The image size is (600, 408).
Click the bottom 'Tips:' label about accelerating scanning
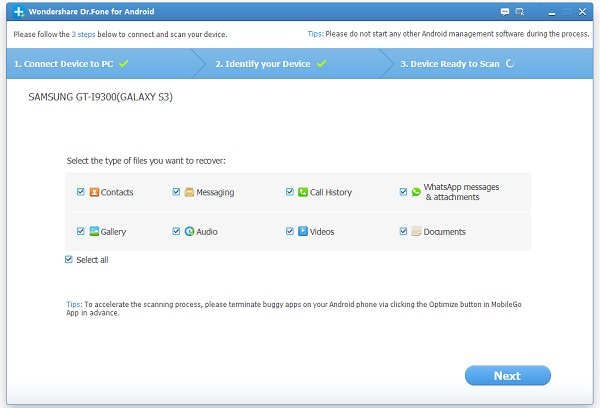tap(74, 304)
